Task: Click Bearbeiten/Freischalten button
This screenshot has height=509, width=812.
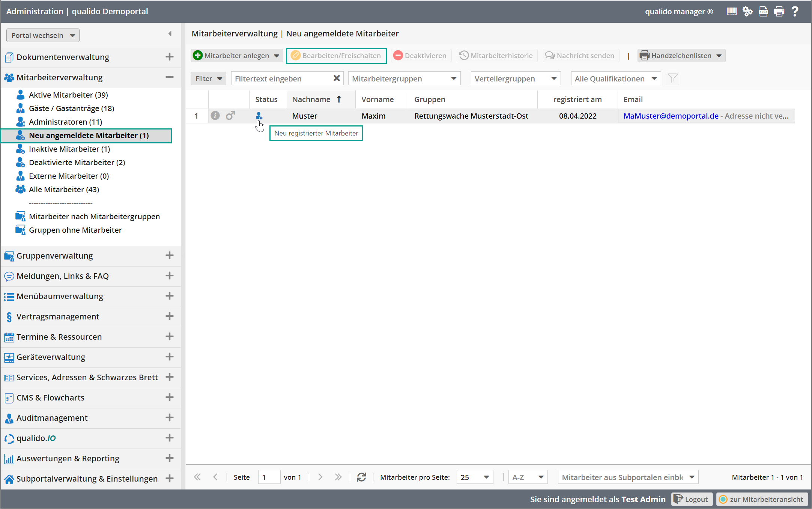Action: pyautogui.click(x=336, y=56)
